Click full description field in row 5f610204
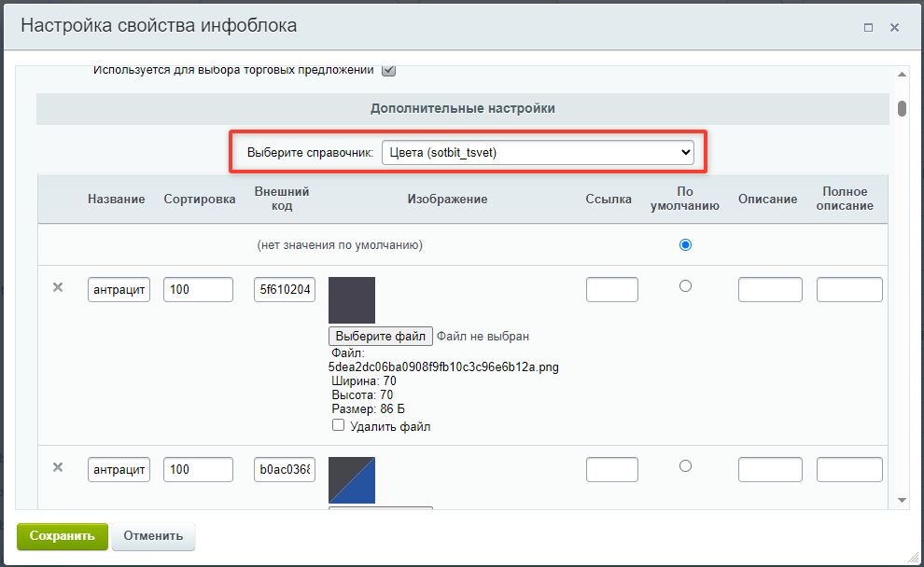This screenshot has height=567, width=924. [849, 290]
